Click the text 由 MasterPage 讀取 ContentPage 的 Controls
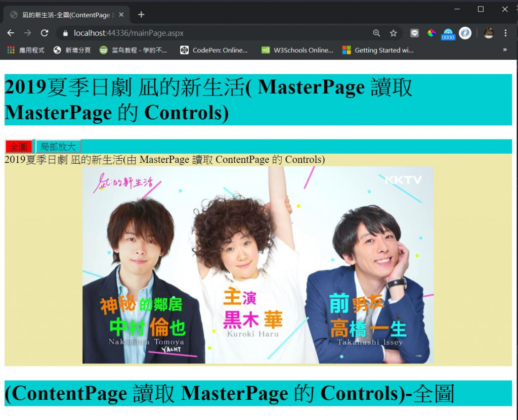The image size is (518, 420). 224,160
